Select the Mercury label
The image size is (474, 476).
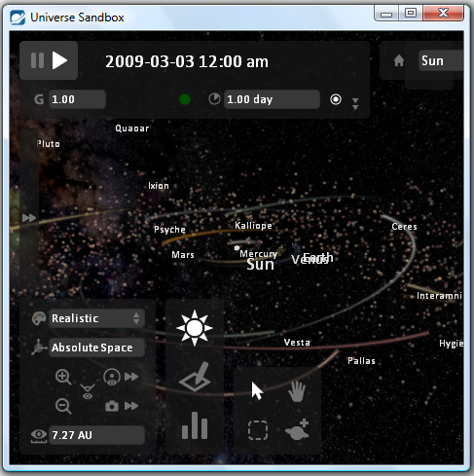[259, 254]
